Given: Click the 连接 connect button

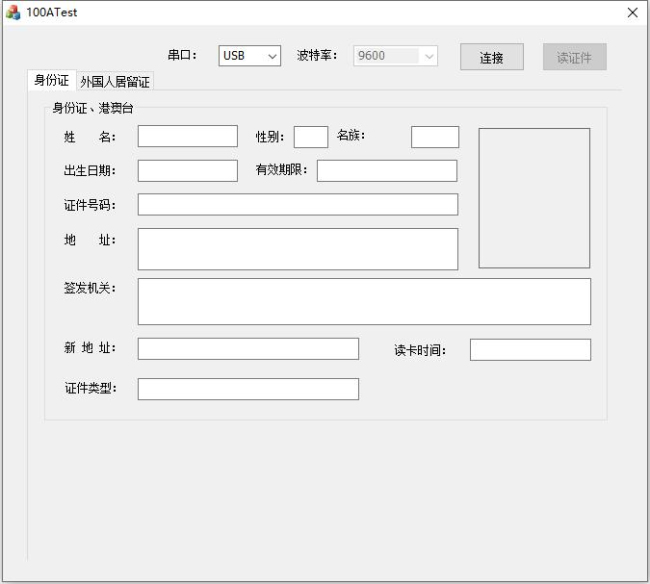Looking at the screenshot, I should tap(491, 57).
